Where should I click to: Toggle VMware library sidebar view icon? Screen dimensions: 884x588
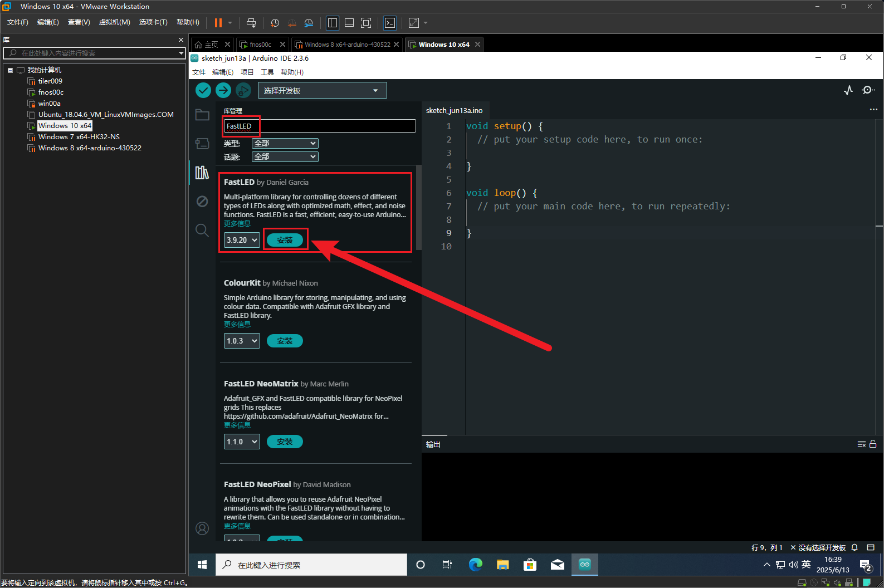(333, 23)
